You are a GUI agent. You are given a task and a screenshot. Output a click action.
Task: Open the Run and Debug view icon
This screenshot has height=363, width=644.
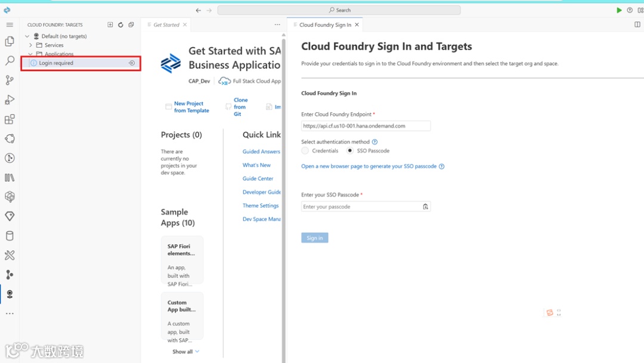coord(10,100)
